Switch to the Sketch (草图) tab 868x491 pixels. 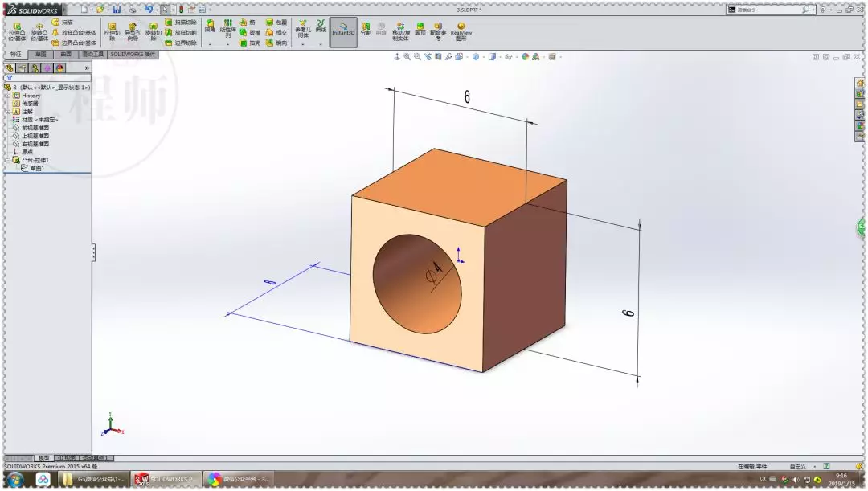pyautogui.click(x=41, y=55)
